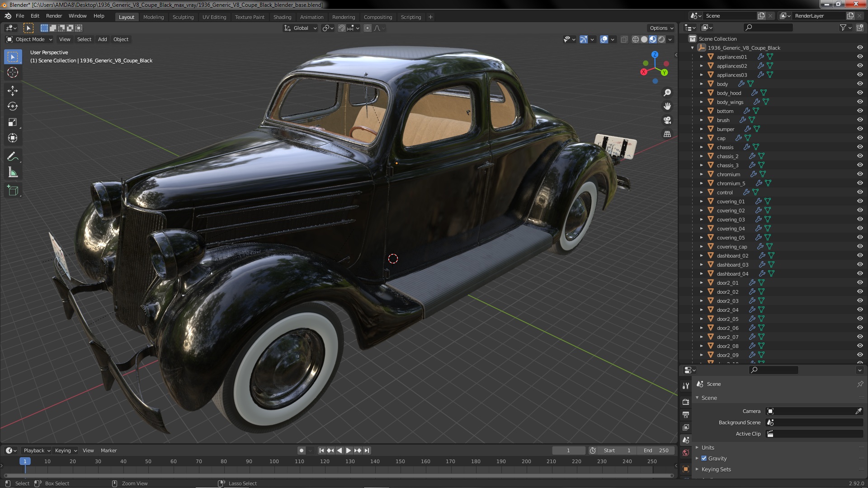
Task: Jump to the timeline end frame
Action: 367,450
